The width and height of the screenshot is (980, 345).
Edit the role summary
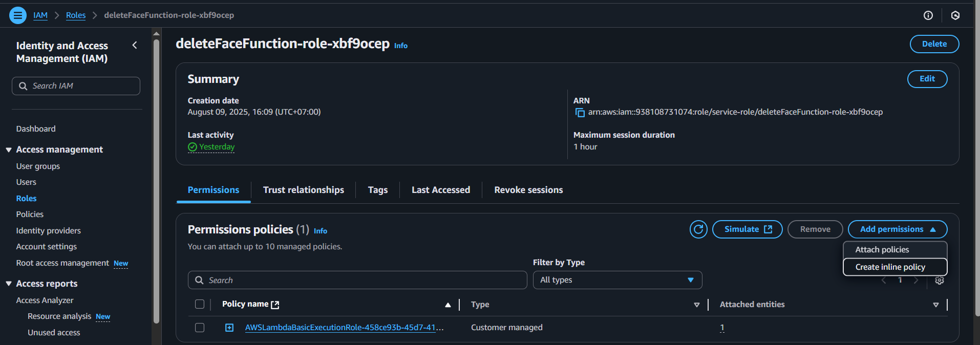pos(927,79)
